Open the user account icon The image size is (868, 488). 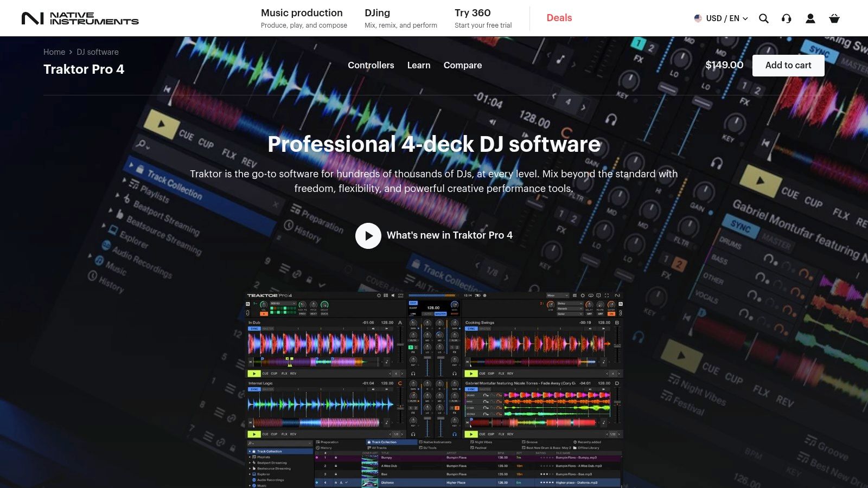tap(810, 18)
